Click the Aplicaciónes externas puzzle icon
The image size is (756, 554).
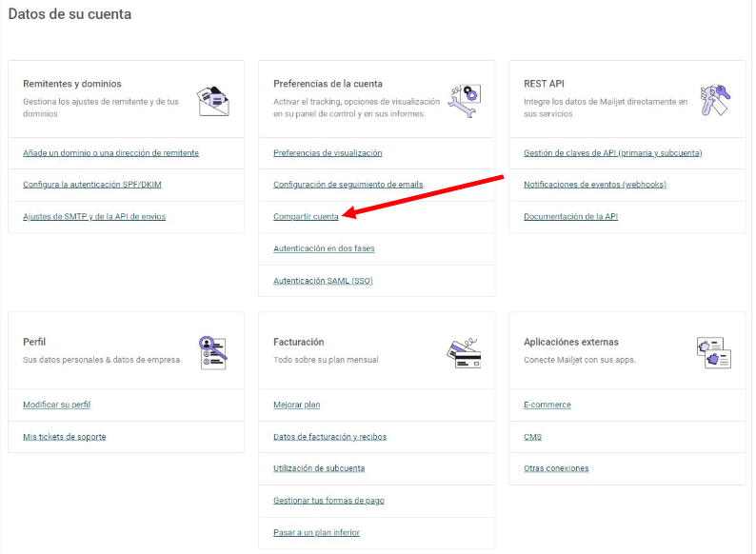(x=714, y=353)
